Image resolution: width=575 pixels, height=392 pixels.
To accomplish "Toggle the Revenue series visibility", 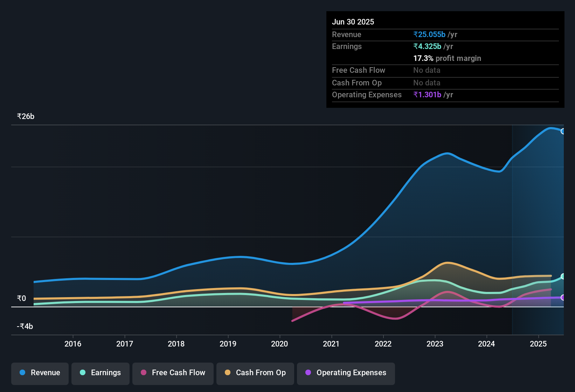I will click(40, 373).
